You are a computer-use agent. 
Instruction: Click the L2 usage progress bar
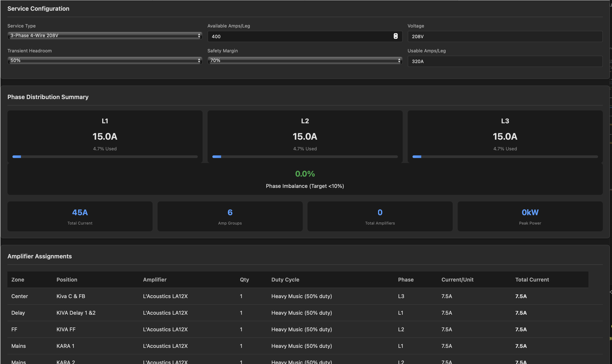[305, 156]
